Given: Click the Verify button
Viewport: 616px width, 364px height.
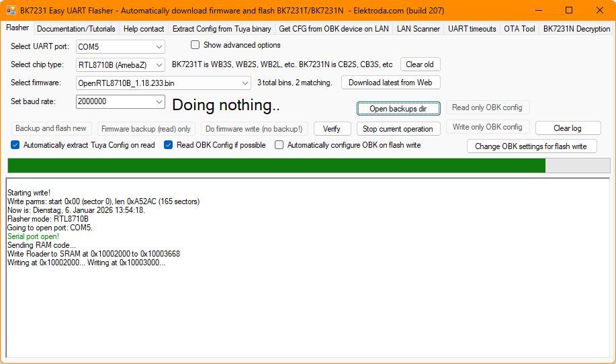Looking at the screenshot, I should click(x=332, y=129).
